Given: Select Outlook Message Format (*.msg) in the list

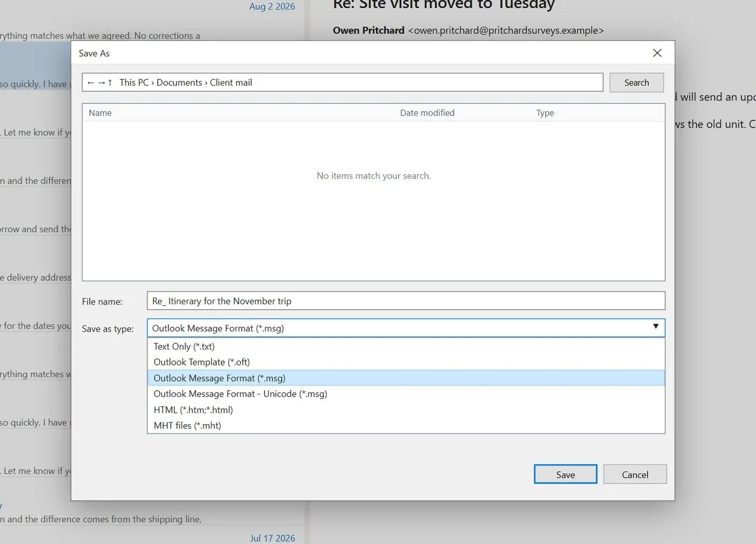Looking at the screenshot, I should [x=406, y=378].
